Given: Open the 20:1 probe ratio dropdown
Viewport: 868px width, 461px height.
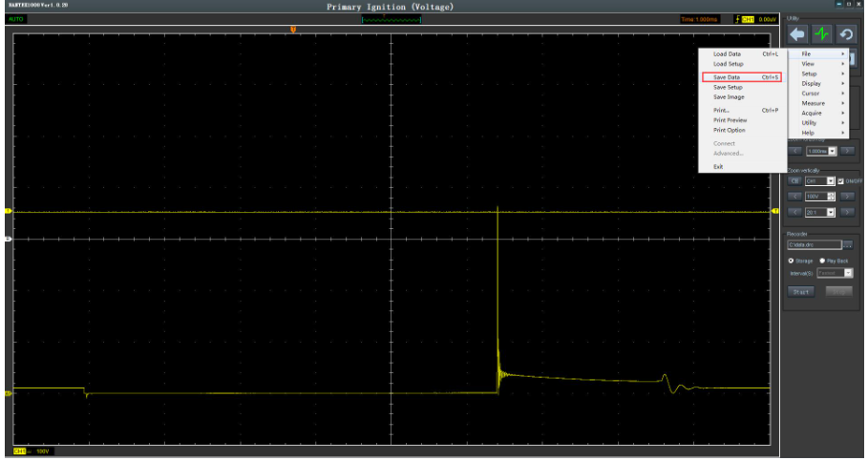Looking at the screenshot, I should pyautogui.click(x=820, y=213).
